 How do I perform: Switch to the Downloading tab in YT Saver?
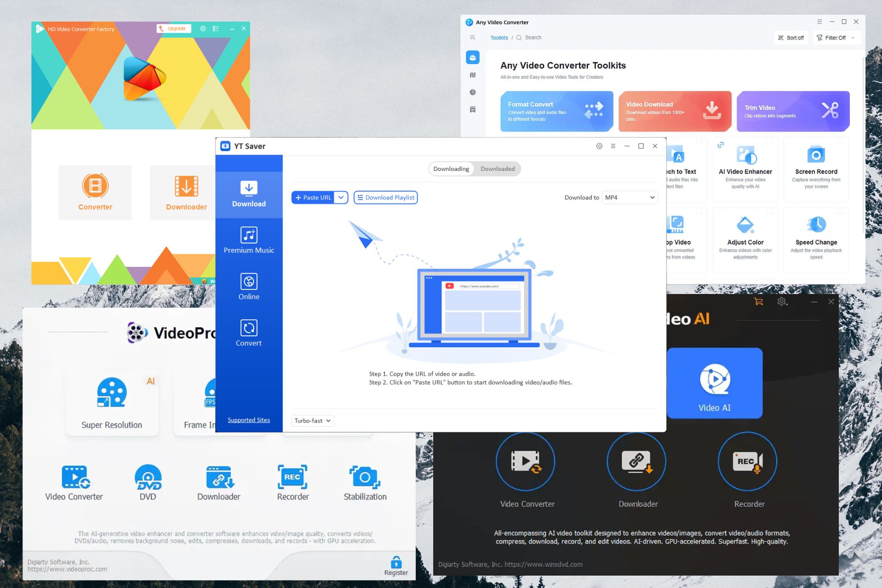(x=451, y=169)
